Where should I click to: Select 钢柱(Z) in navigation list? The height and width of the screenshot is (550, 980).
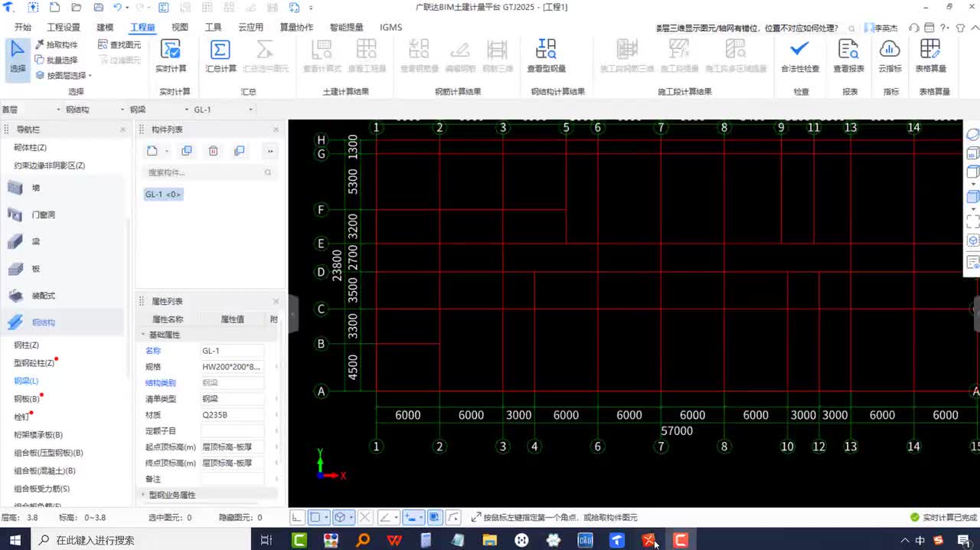tap(27, 345)
